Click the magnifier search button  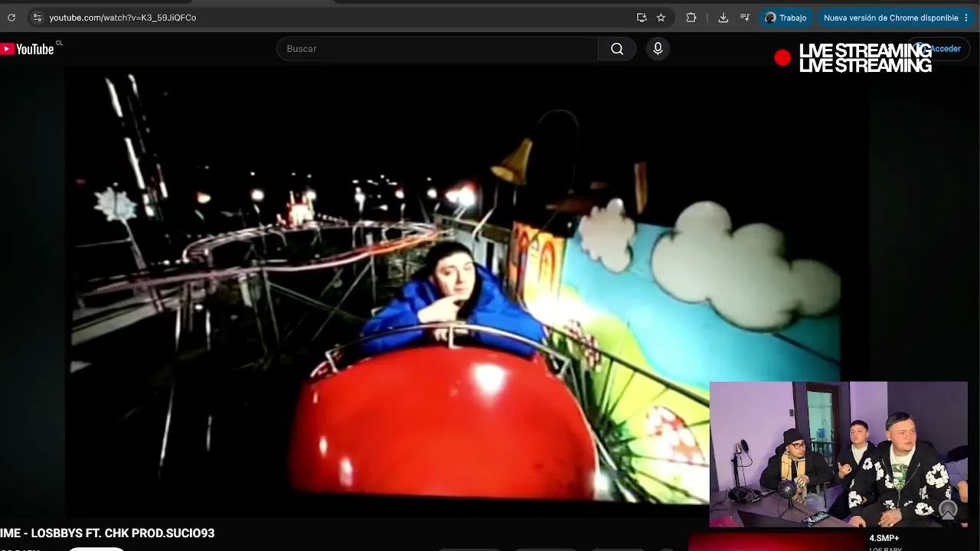[617, 49]
